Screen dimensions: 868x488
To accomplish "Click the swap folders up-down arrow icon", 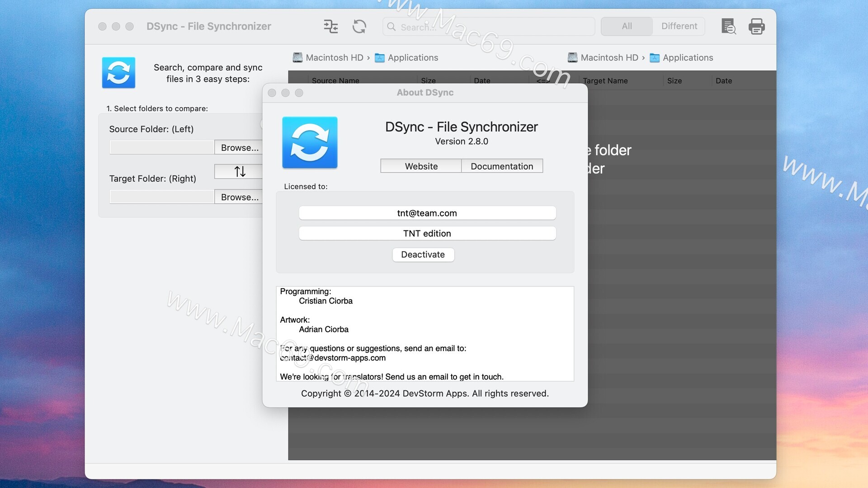I will click(239, 171).
